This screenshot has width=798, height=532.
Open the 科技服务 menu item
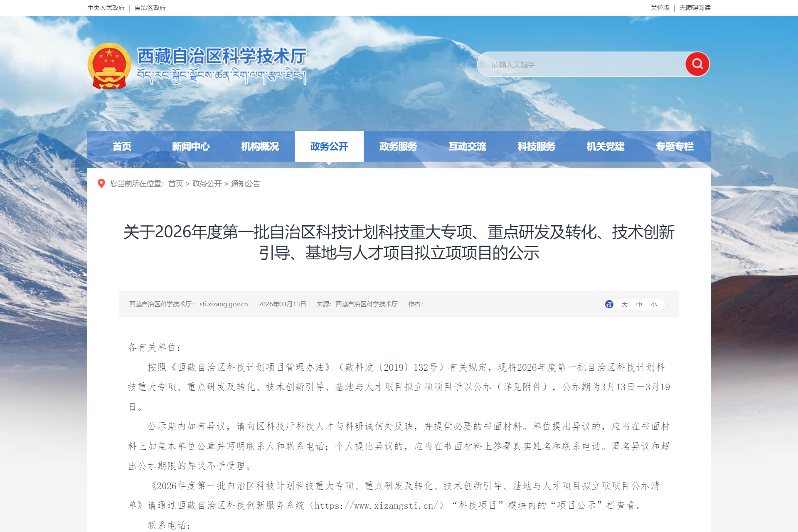click(x=536, y=146)
